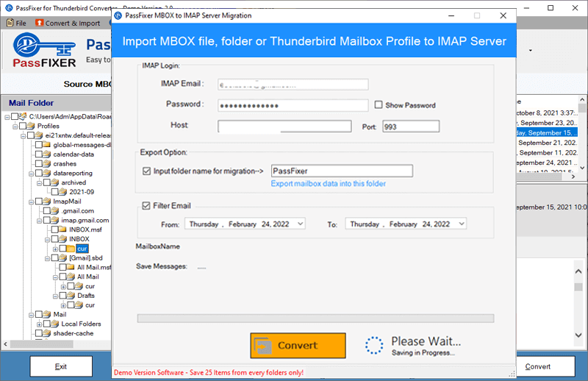
Task: Click the selected cur folder icon under INBOX
Action: [71, 249]
